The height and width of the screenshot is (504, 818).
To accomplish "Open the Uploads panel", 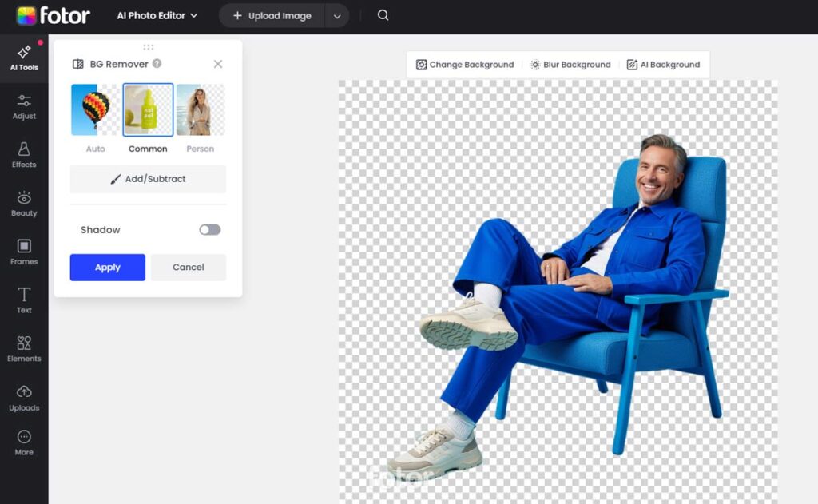I will pos(24,397).
